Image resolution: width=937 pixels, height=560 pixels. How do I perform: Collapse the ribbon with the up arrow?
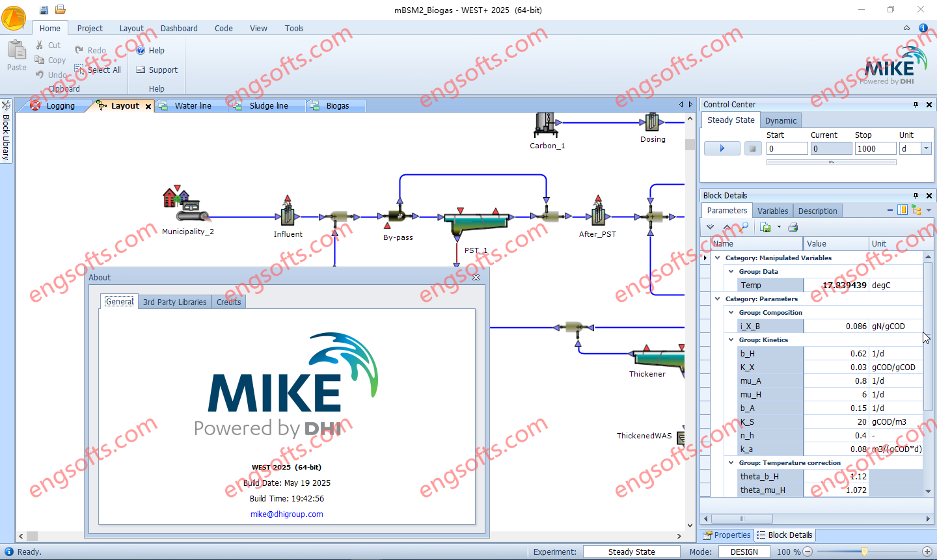click(906, 28)
